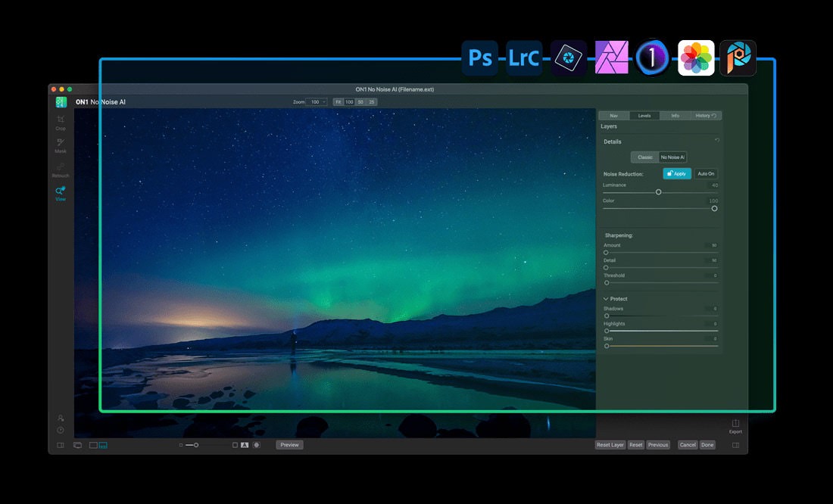Switch to Classic noise reduction mode
This screenshot has width=833, height=504.
[x=645, y=157]
